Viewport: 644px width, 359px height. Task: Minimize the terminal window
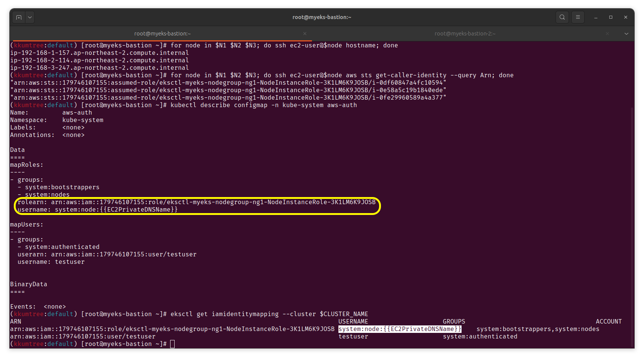coord(596,17)
